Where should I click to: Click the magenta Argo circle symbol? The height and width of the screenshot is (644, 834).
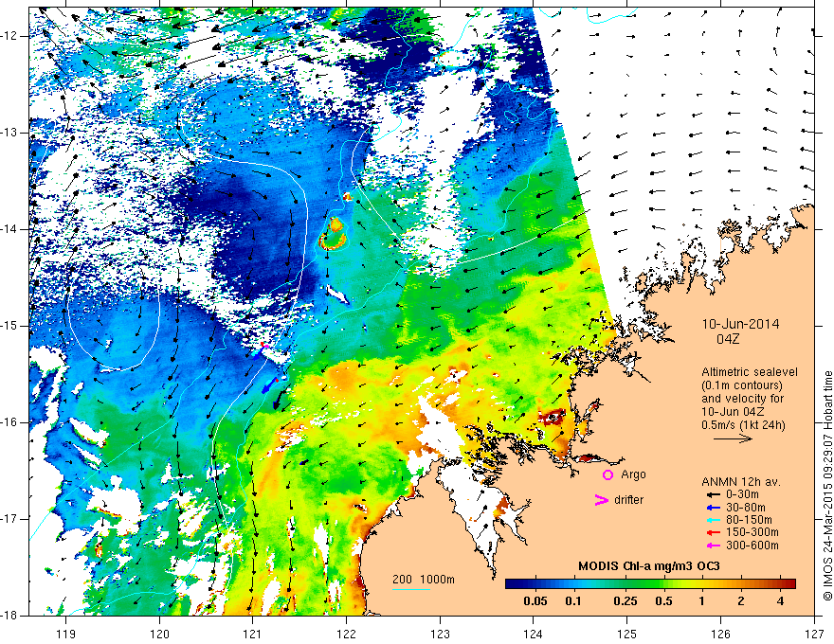pos(607,475)
